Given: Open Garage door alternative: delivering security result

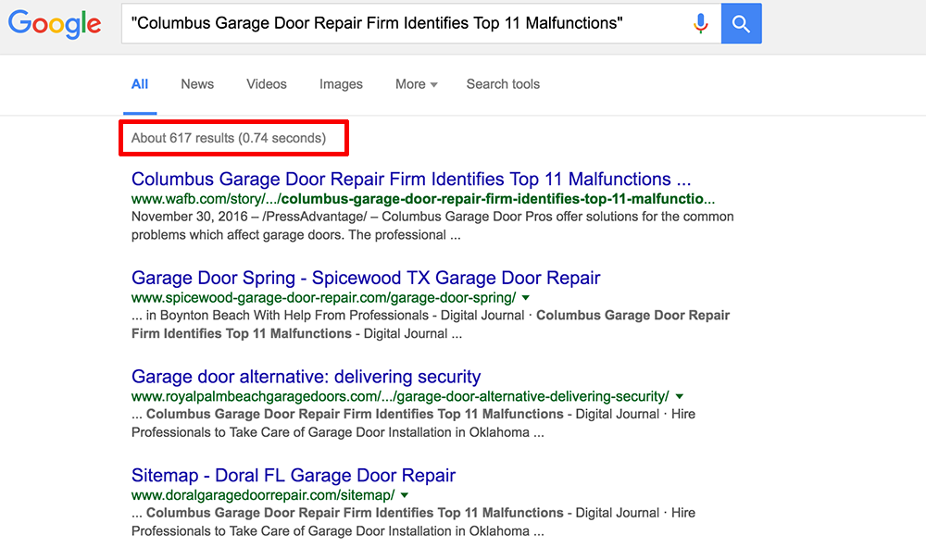Looking at the screenshot, I should [306, 377].
